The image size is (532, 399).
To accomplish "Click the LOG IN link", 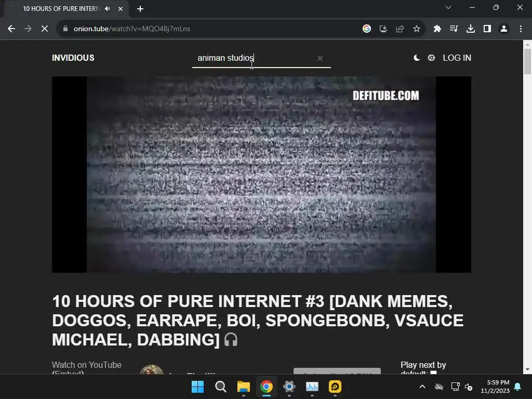I will pyautogui.click(x=457, y=58).
